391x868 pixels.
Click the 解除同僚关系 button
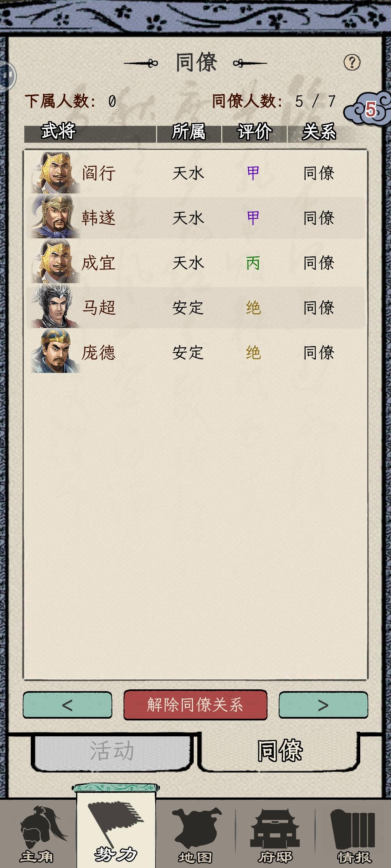pos(195,705)
